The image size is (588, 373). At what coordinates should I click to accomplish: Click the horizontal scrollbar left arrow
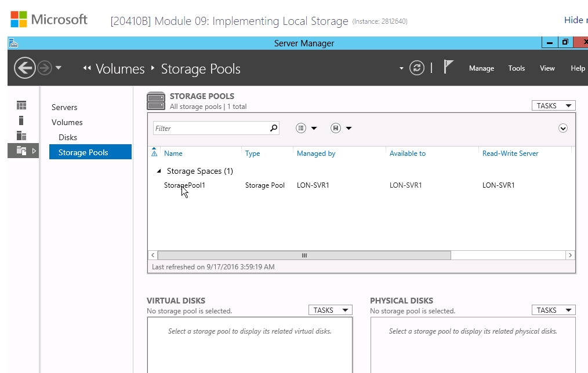153,255
